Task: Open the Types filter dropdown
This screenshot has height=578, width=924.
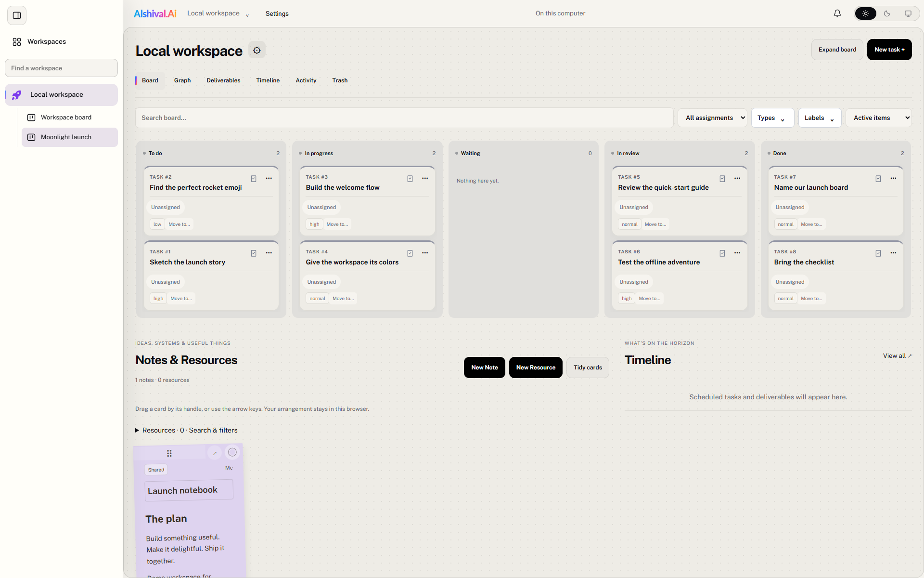Action: pos(772,118)
